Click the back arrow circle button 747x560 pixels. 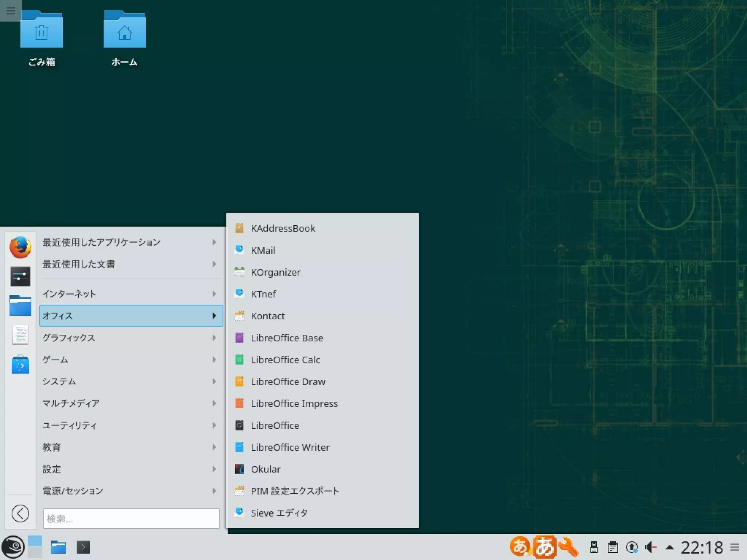(20, 514)
